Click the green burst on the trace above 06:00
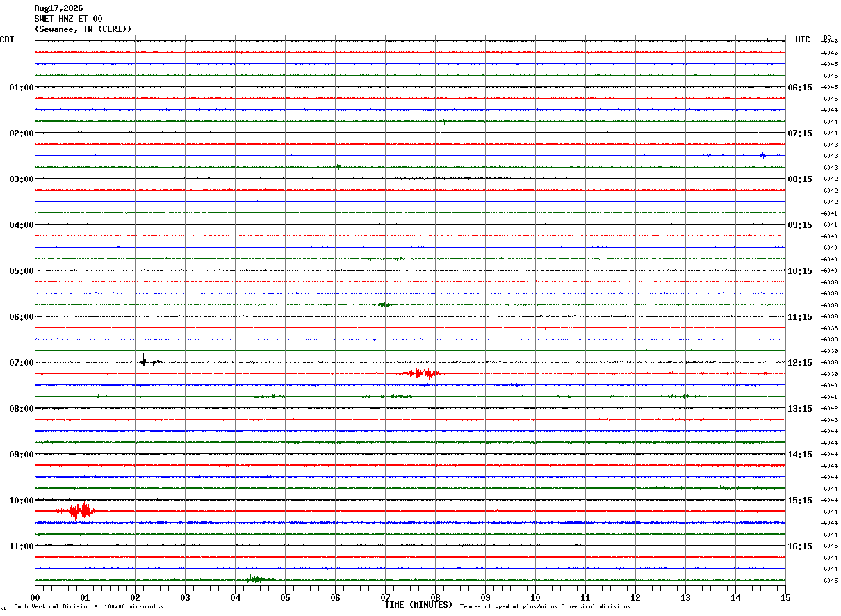Image resolution: width=841 pixels, height=616 pixels. tap(384, 305)
